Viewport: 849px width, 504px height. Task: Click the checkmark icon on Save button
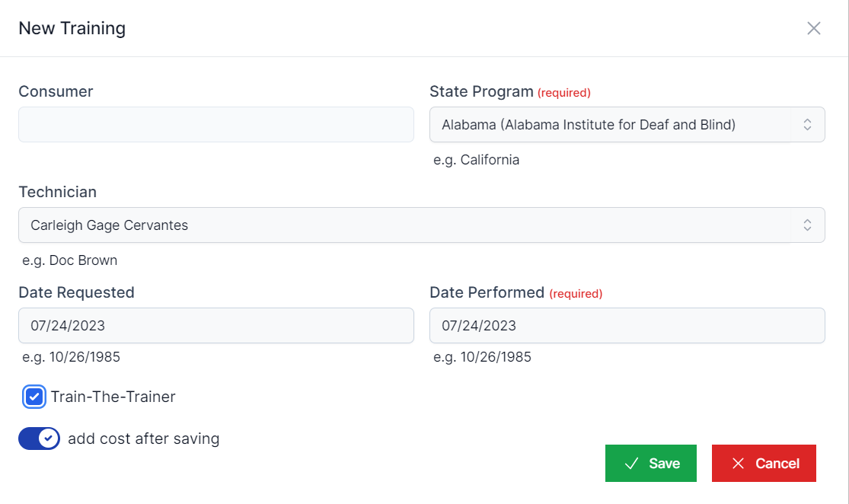click(631, 464)
